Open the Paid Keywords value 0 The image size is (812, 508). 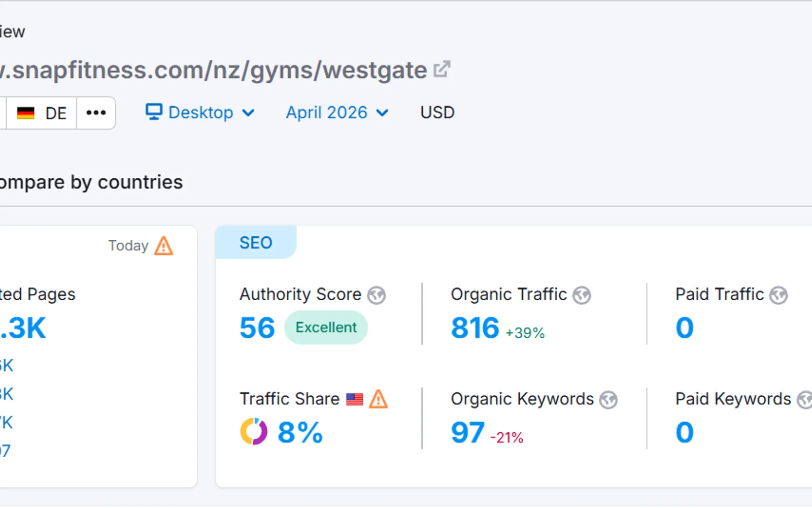pos(685,432)
